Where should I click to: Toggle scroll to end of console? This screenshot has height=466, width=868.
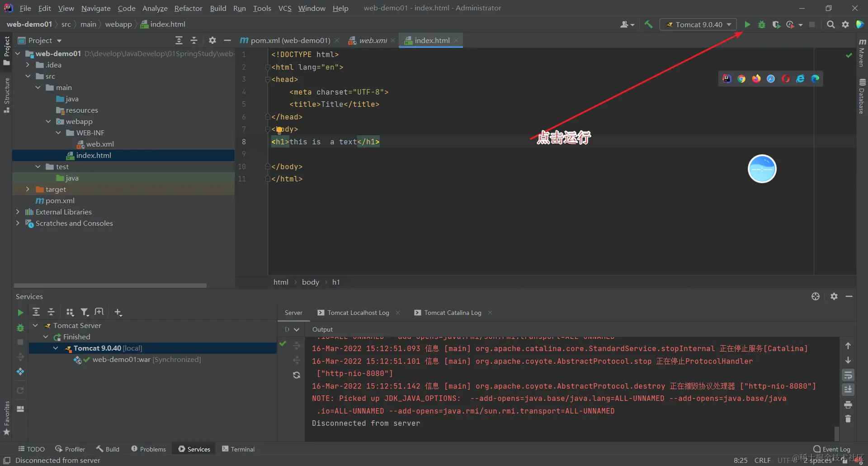pos(848,390)
